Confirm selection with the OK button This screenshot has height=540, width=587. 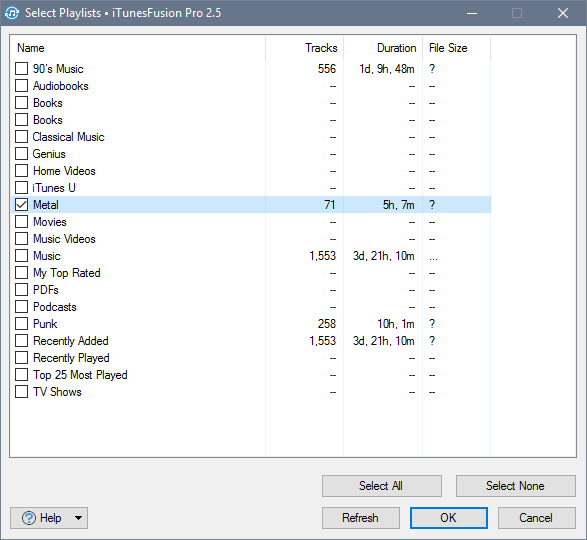point(448,518)
